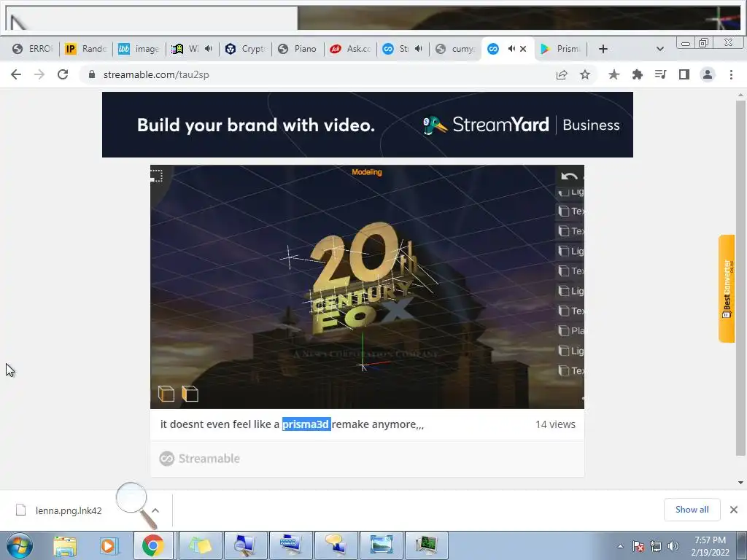Open the downloaded lenna.png.lnk42 file
The height and width of the screenshot is (560, 747).
[69, 510]
